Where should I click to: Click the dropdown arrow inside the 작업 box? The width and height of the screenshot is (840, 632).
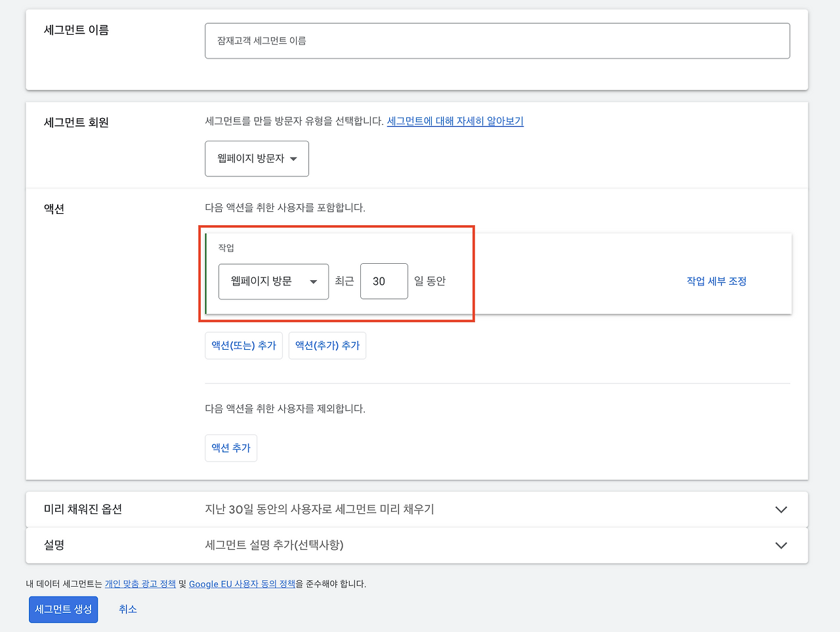[x=314, y=281]
